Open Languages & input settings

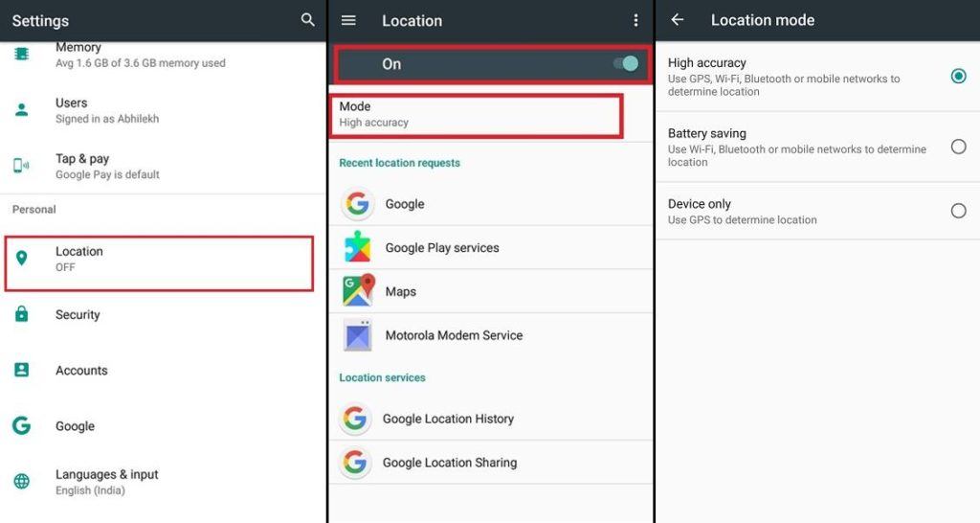pyautogui.click(x=107, y=482)
